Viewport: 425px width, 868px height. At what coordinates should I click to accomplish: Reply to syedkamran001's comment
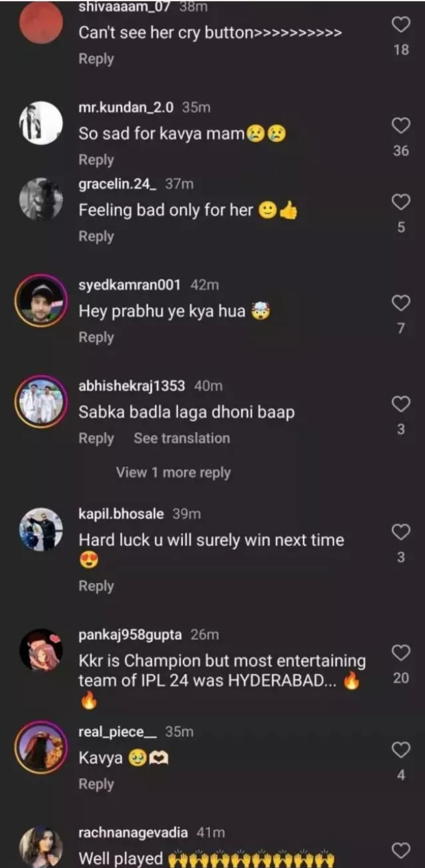point(96,337)
